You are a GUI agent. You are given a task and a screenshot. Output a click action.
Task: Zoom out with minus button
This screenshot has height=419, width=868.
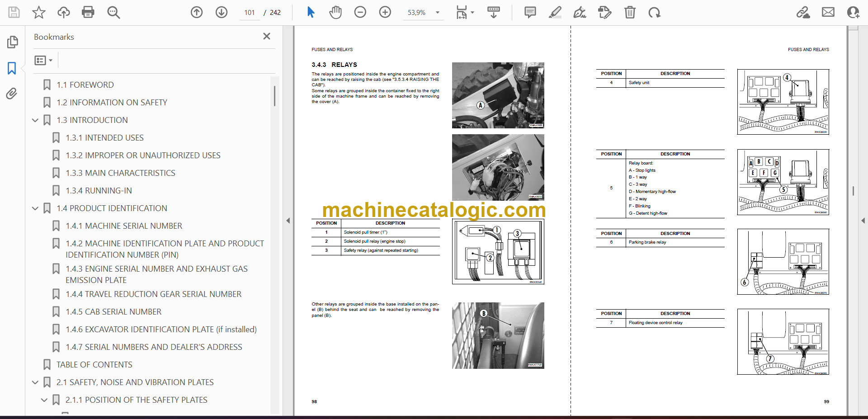pos(360,12)
